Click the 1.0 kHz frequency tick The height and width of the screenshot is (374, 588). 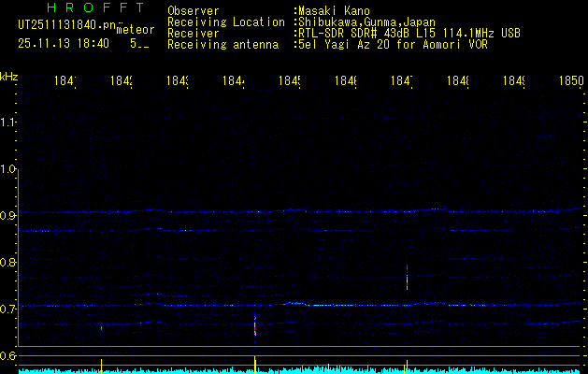point(9,169)
